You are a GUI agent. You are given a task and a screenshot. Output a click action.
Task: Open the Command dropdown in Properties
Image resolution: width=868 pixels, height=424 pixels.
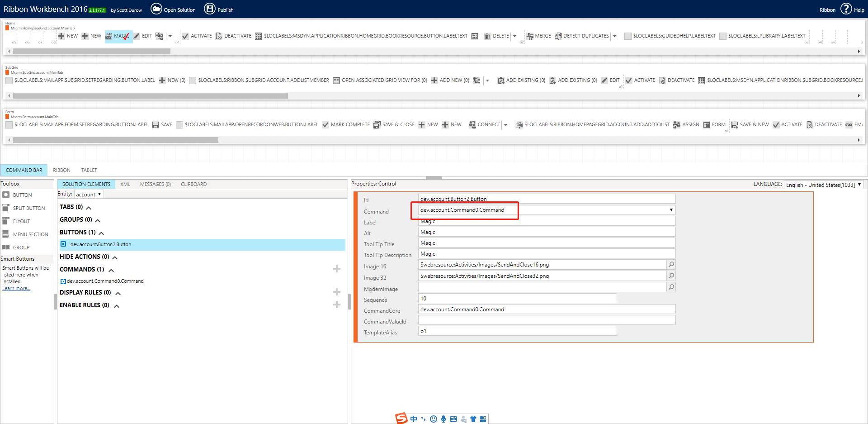(x=671, y=210)
